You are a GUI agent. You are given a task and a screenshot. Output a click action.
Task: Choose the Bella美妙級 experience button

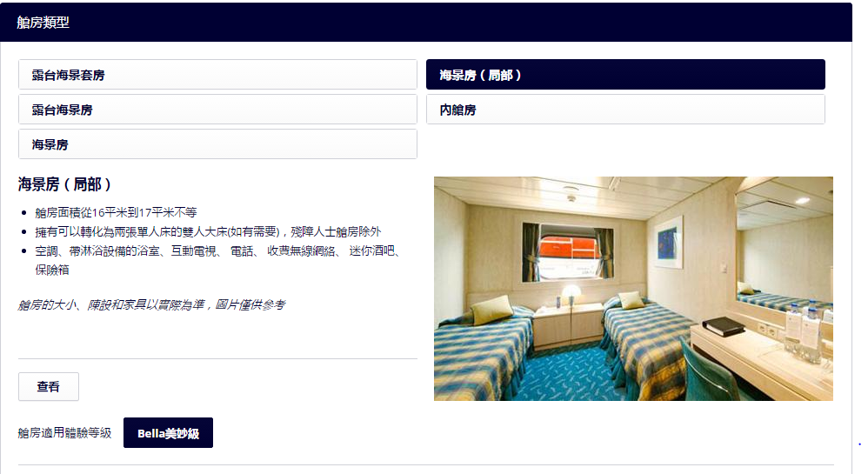(168, 433)
